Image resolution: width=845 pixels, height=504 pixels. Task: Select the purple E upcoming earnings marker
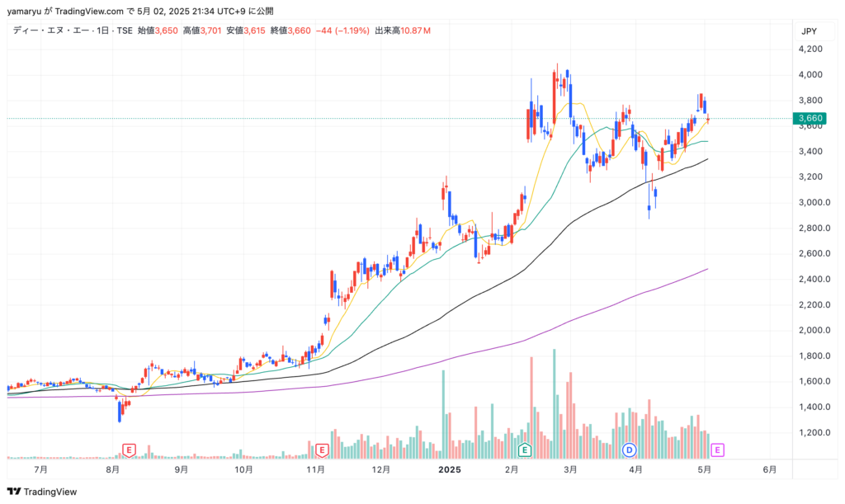717,450
